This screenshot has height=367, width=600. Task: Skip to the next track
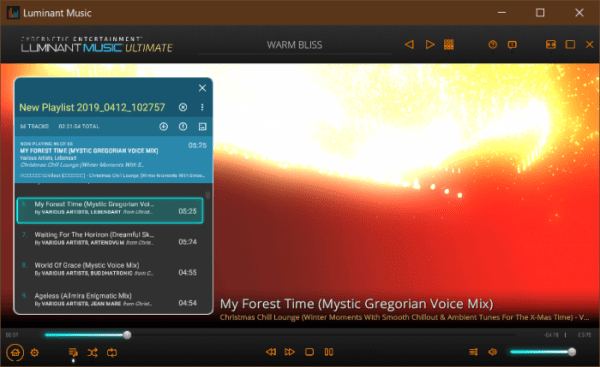coord(290,352)
